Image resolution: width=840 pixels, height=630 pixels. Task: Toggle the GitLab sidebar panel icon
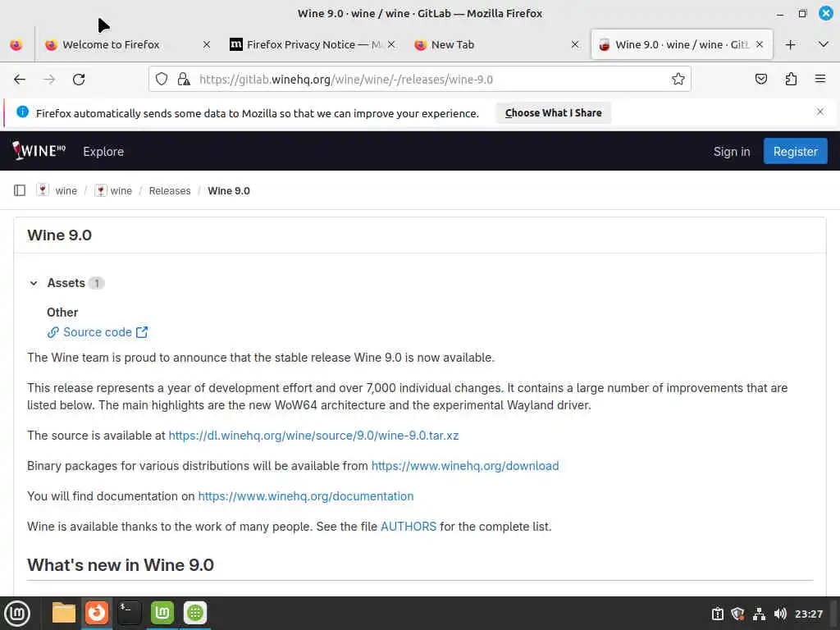click(20, 190)
